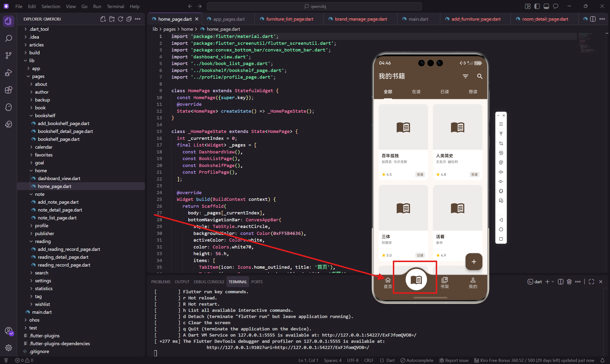Open the new terminal launch profile dropdown
The width and height of the screenshot is (610, 364).
pos(553,282)
